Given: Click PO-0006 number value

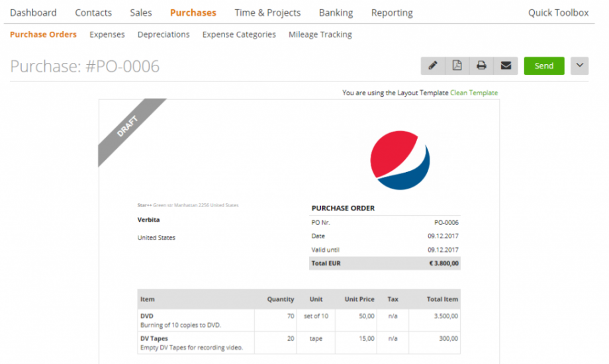Looking at the screenshot, I should tap(446, 222).
